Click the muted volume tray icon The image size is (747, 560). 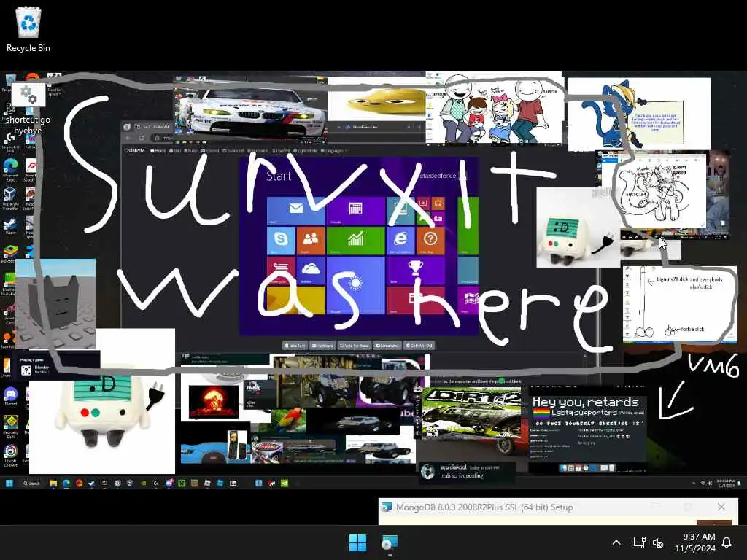658,542
